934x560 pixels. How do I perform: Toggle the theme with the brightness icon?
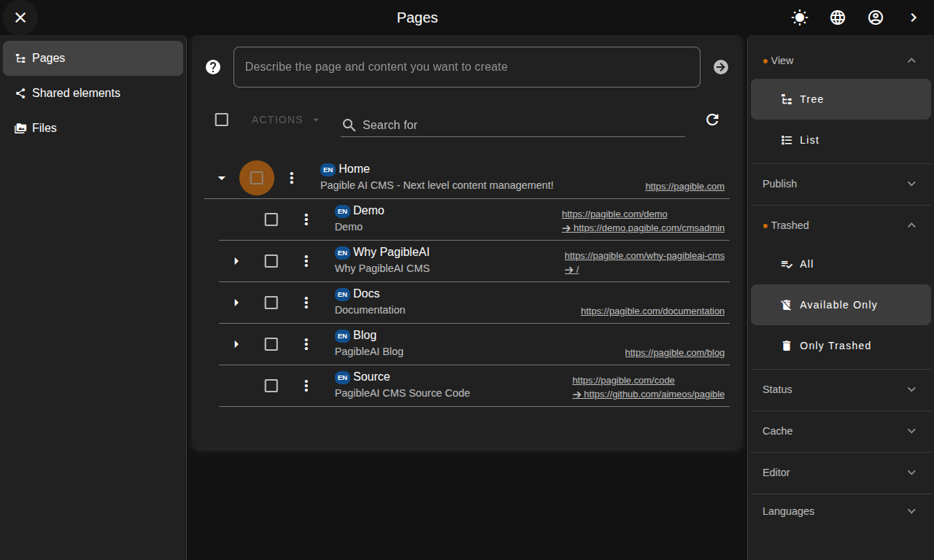pos(799,17)
